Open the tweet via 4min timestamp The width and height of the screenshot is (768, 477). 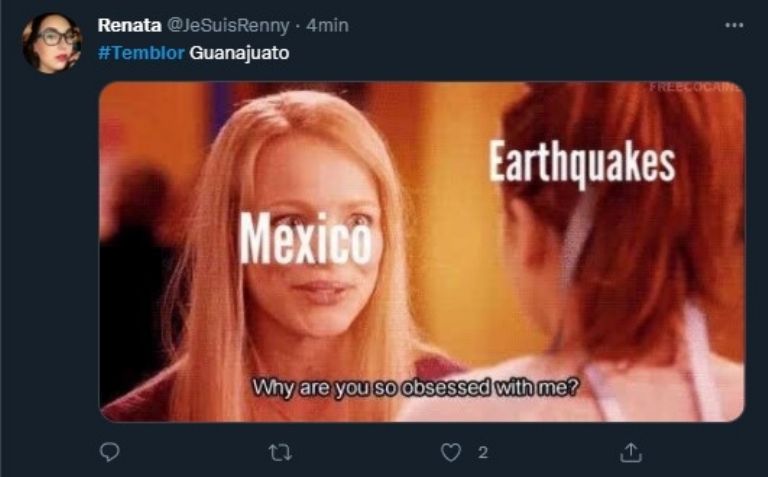(x=327, y=25)
